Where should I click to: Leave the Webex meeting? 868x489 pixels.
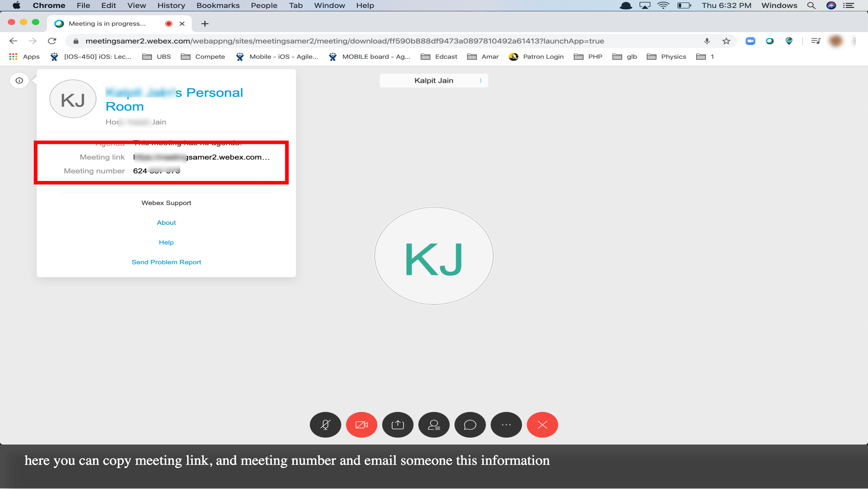tap(542, 425)
